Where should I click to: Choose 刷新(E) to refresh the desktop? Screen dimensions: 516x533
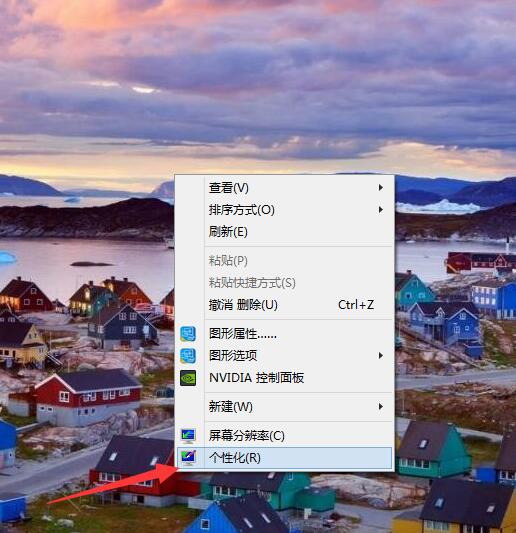(284, 232)
